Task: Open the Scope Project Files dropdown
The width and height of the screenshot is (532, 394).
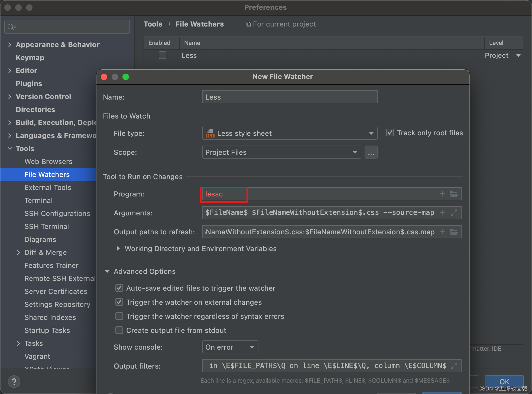Action: pyautogui.click(x=281, y=152)
